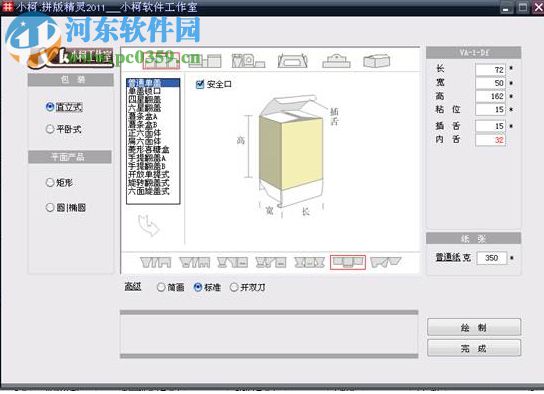Maximize the window from the title bar

click(523, 8)
